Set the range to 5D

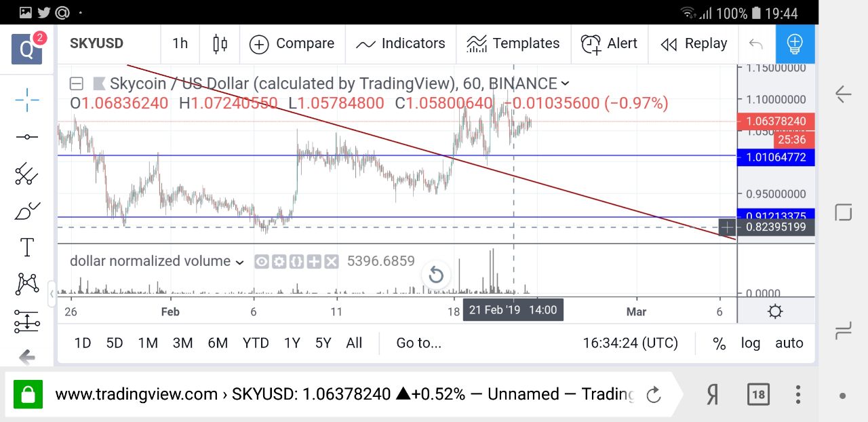[115, 343]
